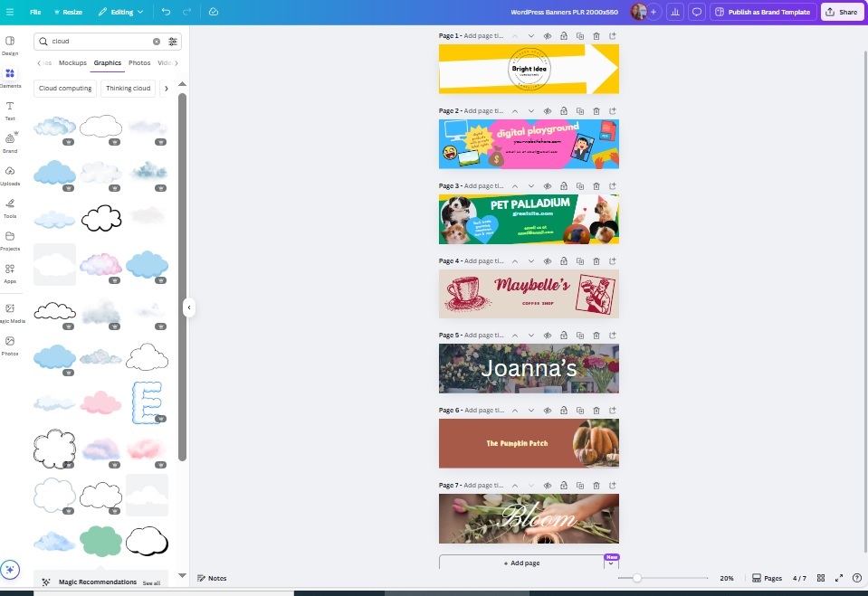Switch to the Photos tab
The image size is (868, 596).
[139, 62]
